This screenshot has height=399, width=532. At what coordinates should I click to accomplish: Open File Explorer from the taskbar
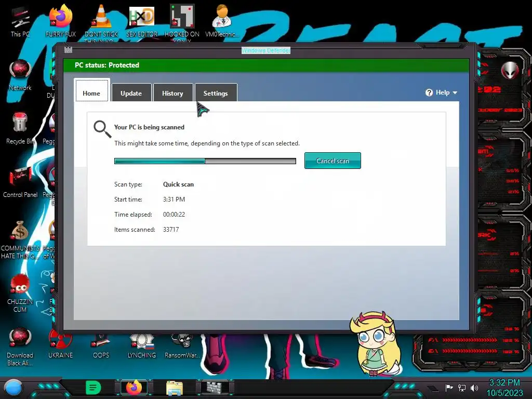175,388
